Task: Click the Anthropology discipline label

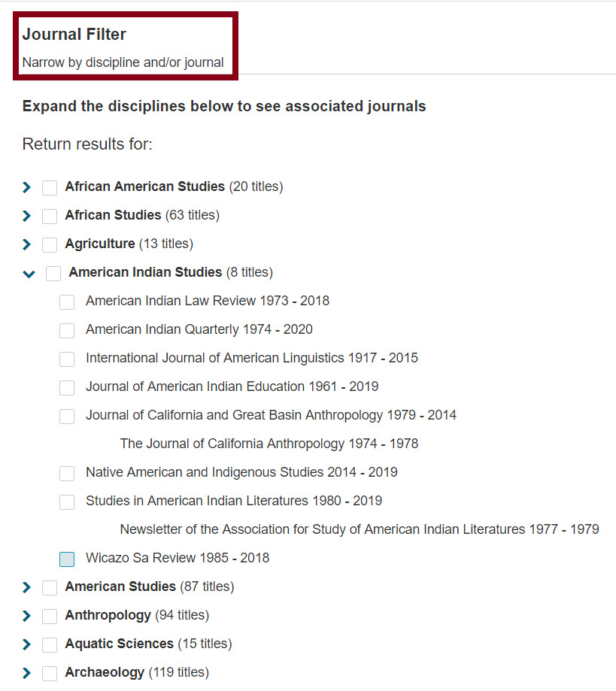Action: click(108, 615)
